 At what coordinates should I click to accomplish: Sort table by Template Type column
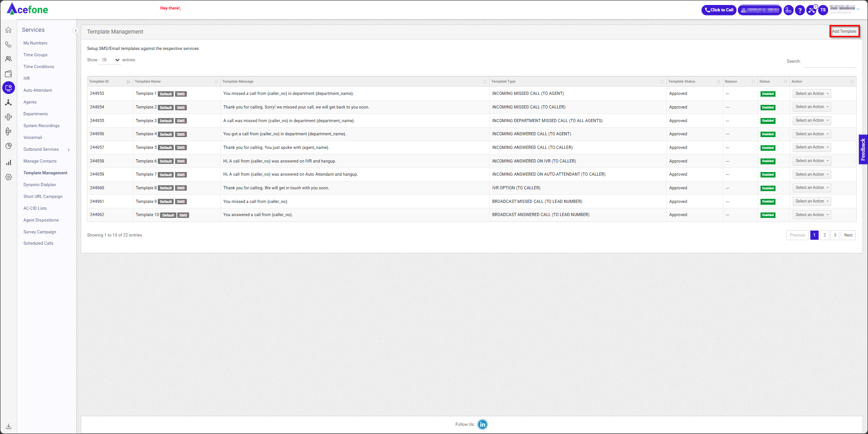point(578,82)
